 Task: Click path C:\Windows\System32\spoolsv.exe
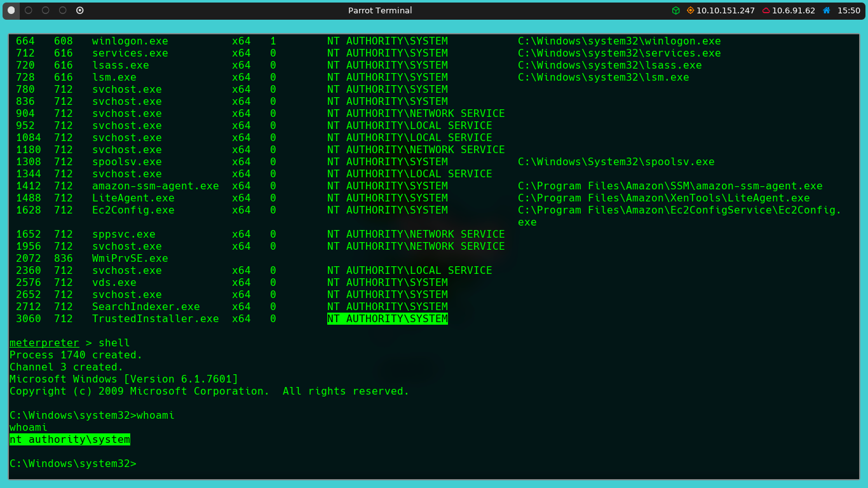[616, 162]
